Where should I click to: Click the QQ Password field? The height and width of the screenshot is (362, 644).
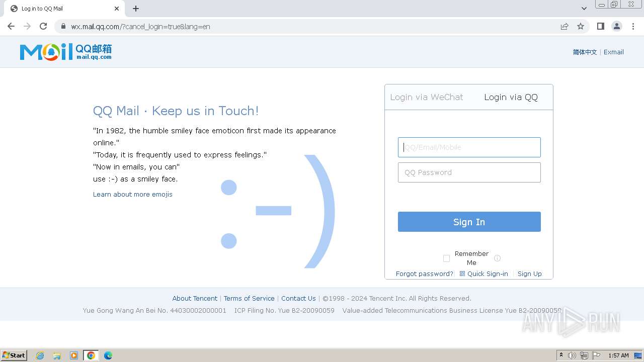coord(469,172)
